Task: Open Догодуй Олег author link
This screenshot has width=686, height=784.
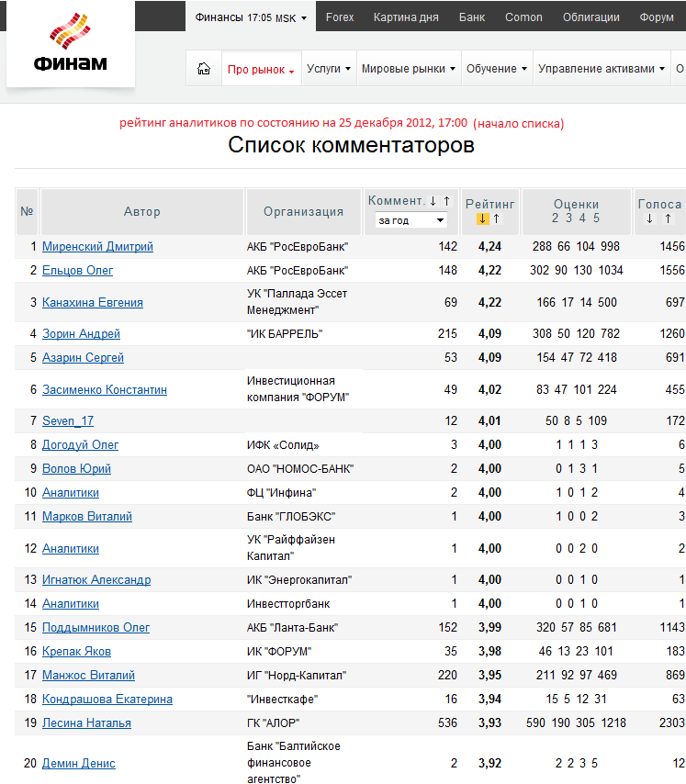Action: click(x=80, y=444)
